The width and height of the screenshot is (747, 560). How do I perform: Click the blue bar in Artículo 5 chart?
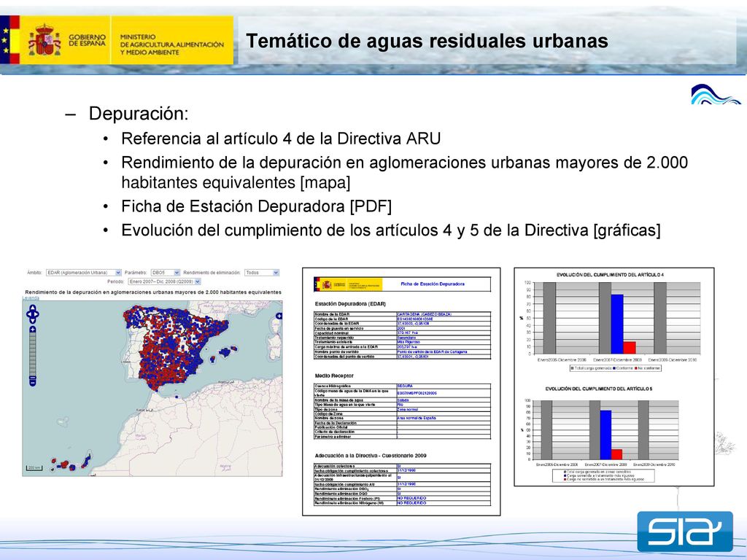tap(605, 435)
